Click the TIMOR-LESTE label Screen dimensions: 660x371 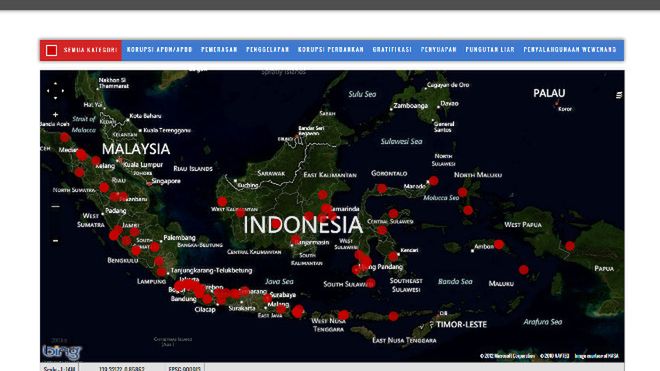462,325
